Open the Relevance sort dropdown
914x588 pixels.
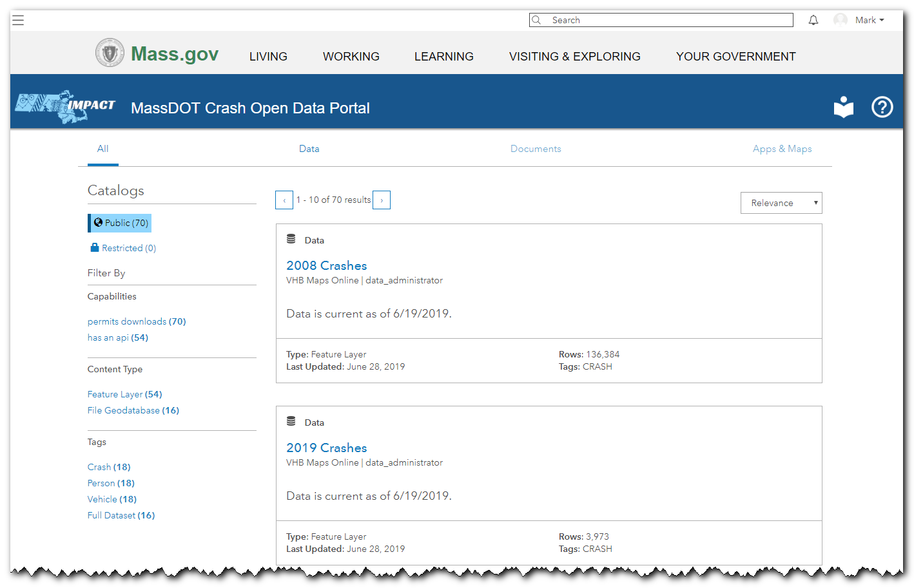click(781, 203)
